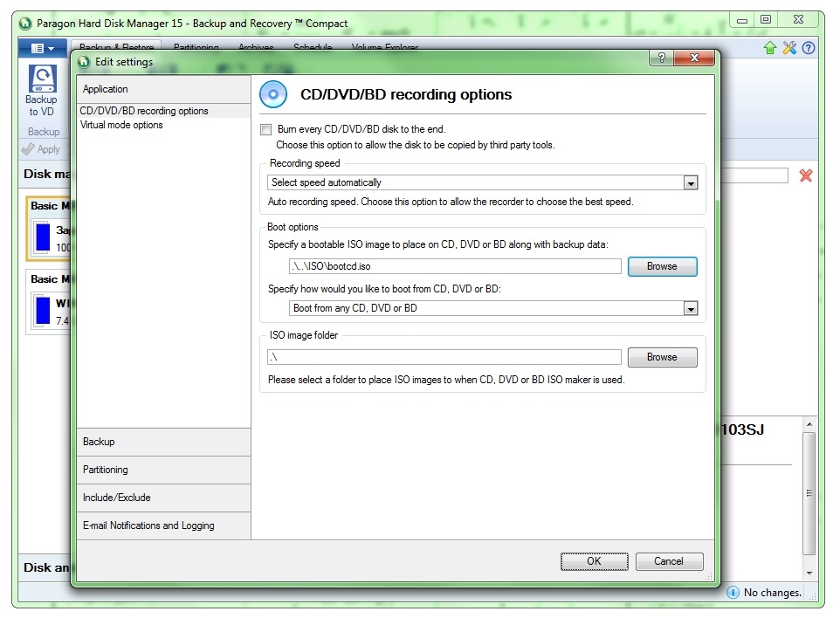
Task: Open the Recording speed dropdown
Action: click(691, 183)
